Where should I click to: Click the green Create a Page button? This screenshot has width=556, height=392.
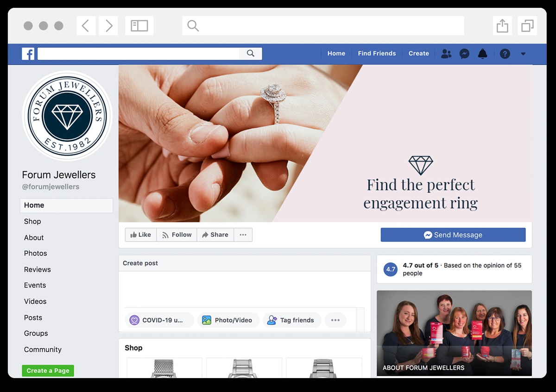(48, 371)
